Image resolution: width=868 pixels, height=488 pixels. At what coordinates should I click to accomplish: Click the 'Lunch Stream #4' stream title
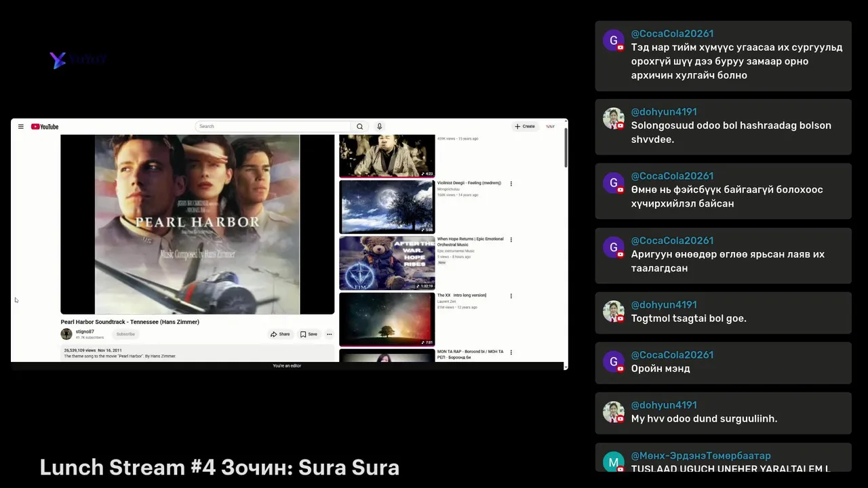coord(220,468)
